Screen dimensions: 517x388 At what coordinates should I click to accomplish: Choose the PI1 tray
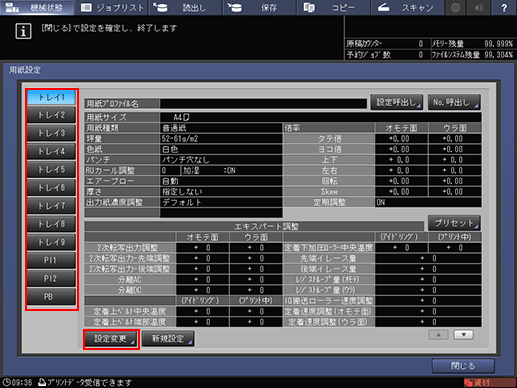pos(51,261)
